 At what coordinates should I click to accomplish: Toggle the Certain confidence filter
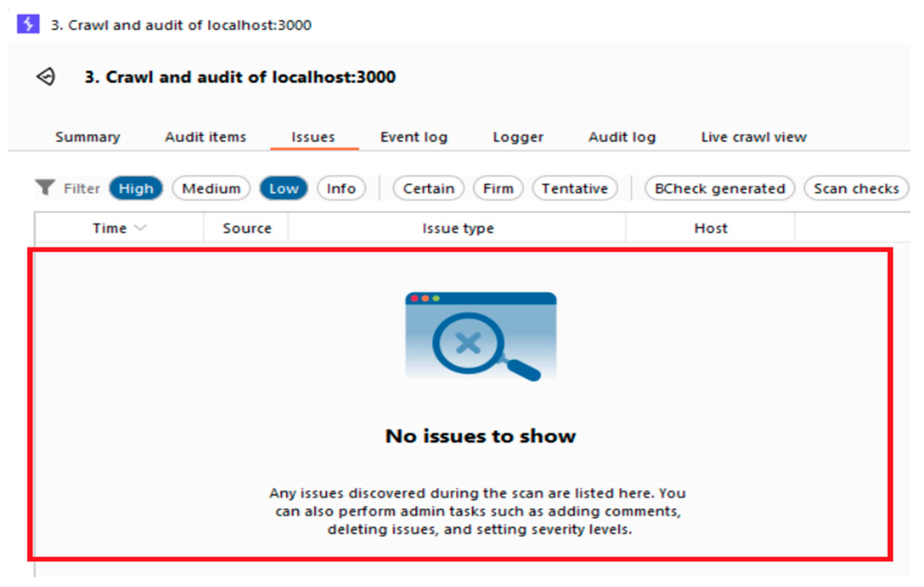(x=428, y=189)
